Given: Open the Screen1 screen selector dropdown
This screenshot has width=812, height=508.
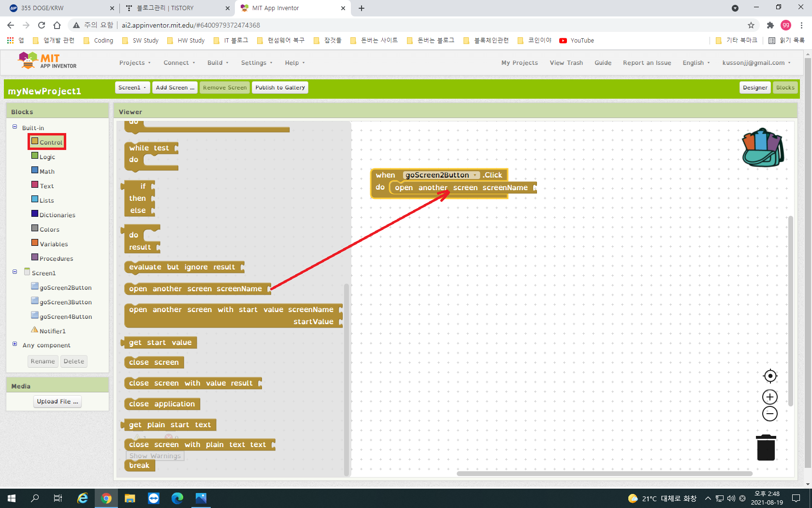Looking at the screenshot, I should coord(132,88).
